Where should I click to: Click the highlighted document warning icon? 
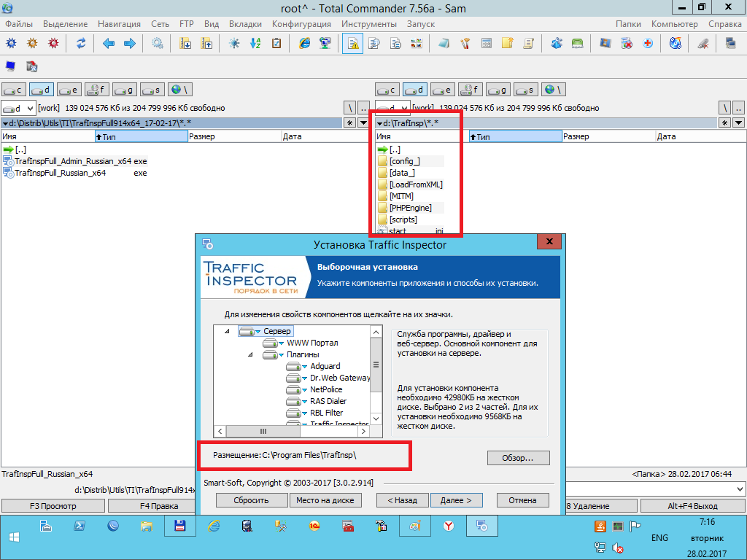[353, 44]
